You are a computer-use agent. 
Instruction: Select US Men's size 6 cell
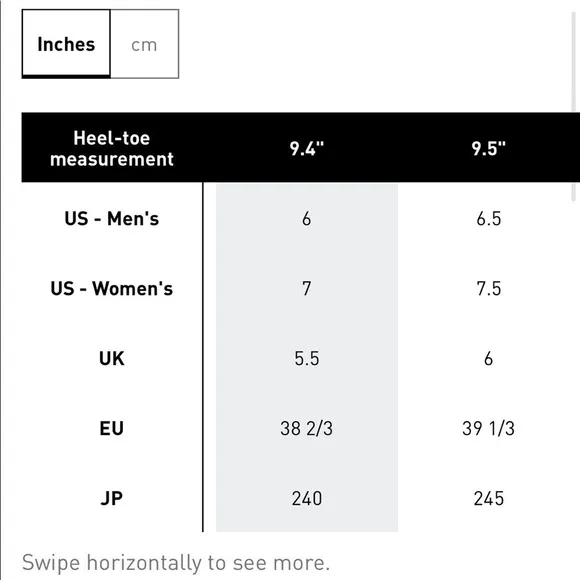[x=307, y=218]
